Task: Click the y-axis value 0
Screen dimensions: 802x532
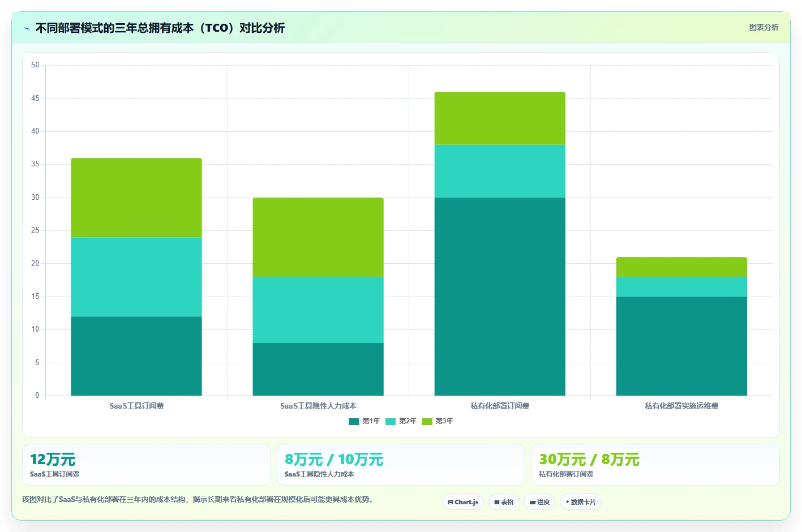Action: coord(37,396)
